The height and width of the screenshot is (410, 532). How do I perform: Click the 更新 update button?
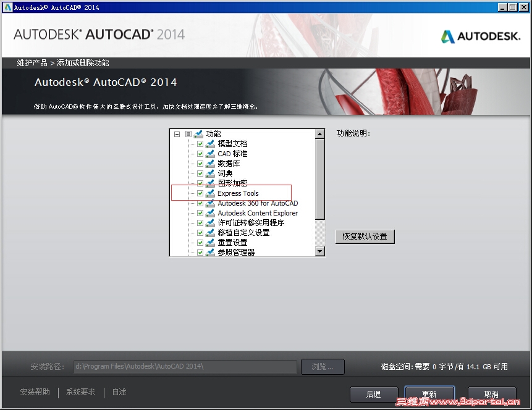(x=429, y=394)
